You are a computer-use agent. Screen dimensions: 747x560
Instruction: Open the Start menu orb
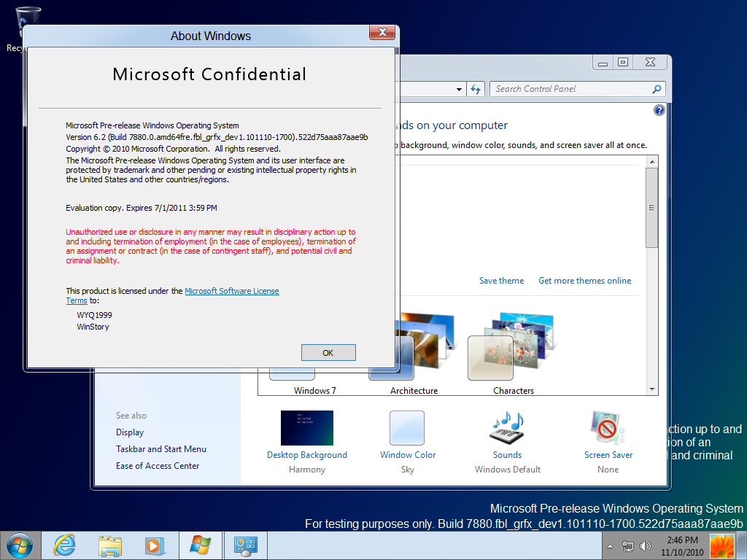click(x=20, y=545)
